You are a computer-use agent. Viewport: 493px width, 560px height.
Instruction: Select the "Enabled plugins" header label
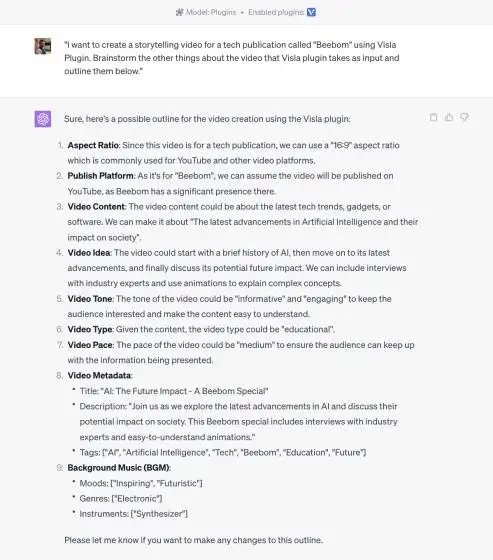point(276,12)
